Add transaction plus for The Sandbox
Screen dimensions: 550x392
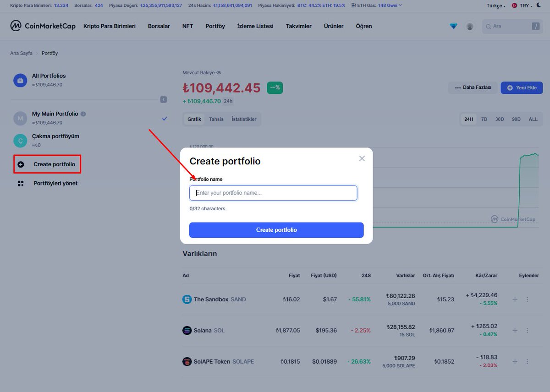click(515, 299)
